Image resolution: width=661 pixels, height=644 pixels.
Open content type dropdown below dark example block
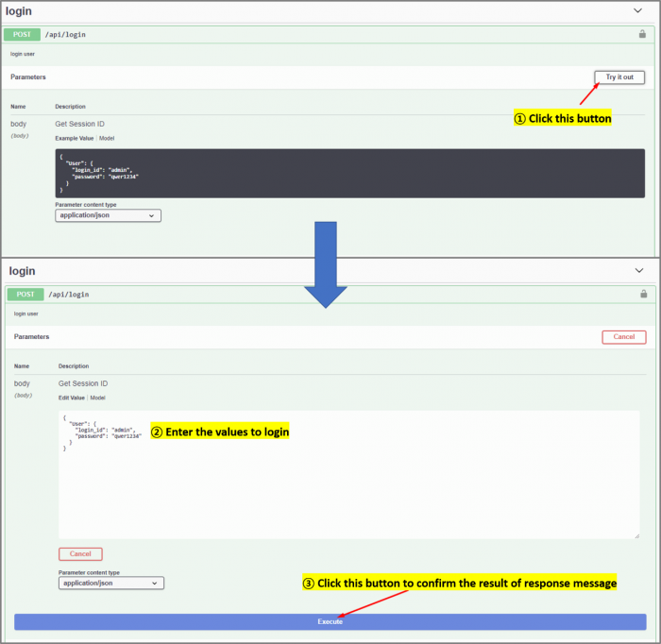tap(109, 215)
